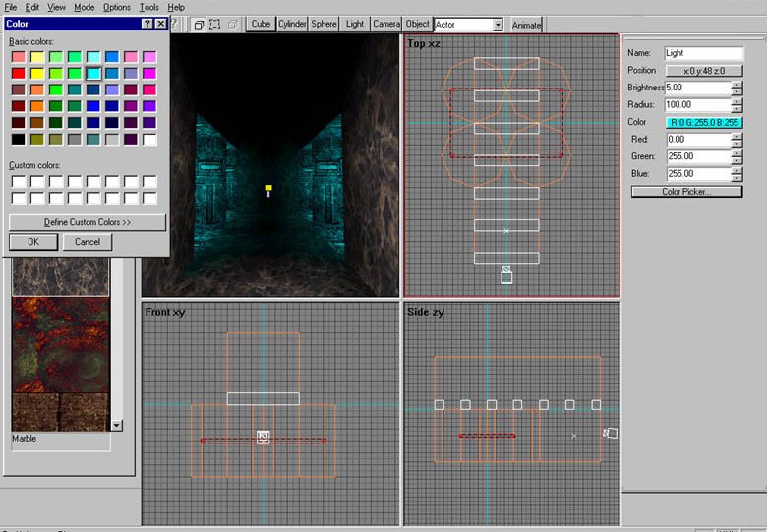Decrease Radius with the down spinner arrow
The image size is (767, 532).
[737, 108]
